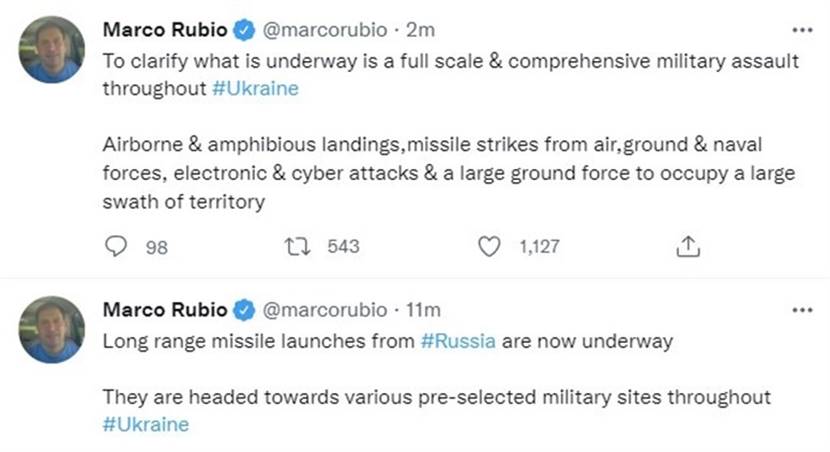Open more options on the first tweet
Screen dimensions: 830x452
coord(802,31)
